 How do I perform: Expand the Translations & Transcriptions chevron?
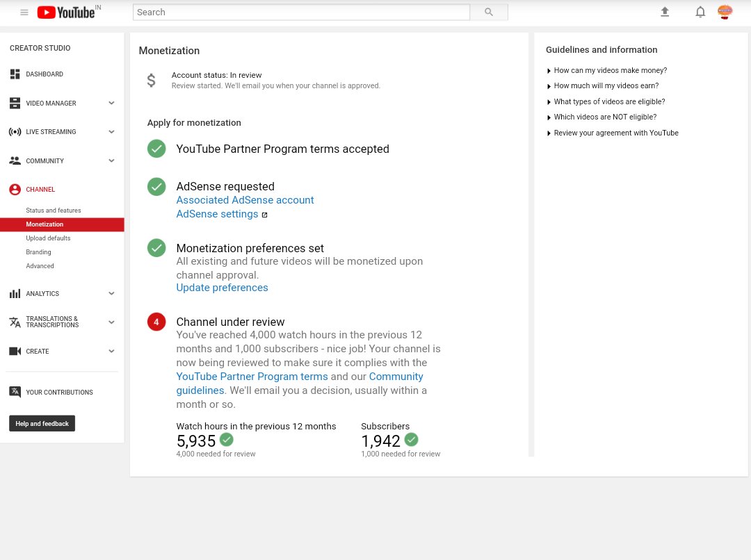(111, 322)
